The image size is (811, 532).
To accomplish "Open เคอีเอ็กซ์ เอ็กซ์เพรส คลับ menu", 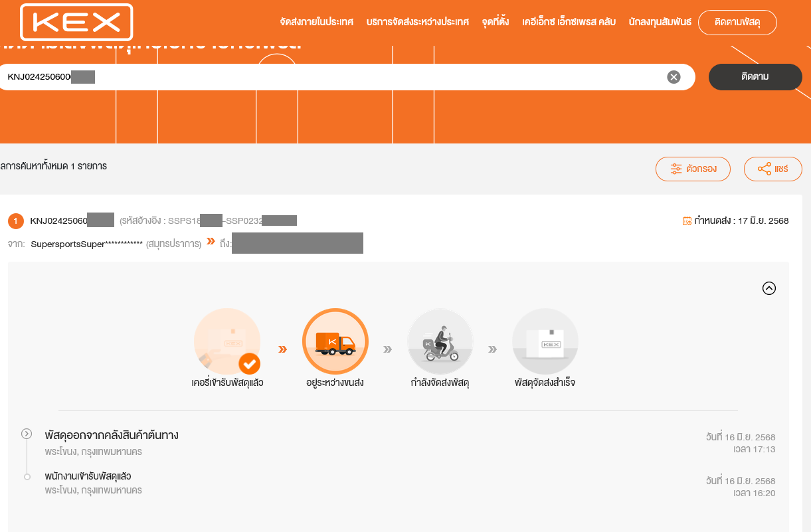I will tap(569, 22).
